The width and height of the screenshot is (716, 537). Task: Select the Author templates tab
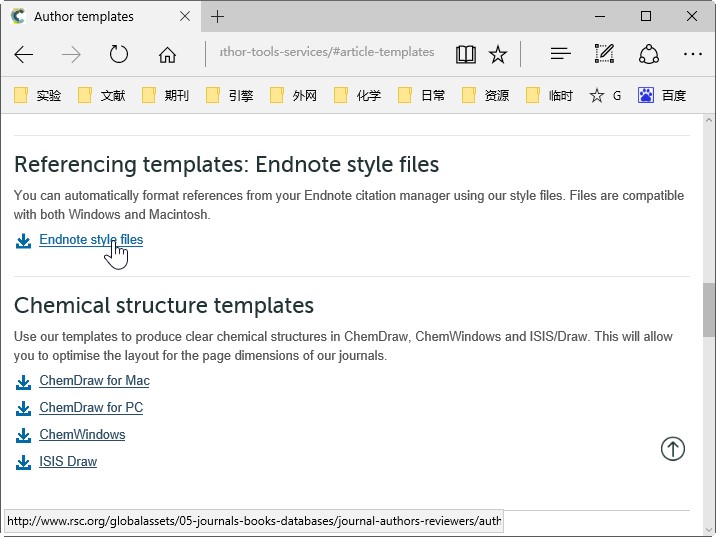tap(100, 16)
